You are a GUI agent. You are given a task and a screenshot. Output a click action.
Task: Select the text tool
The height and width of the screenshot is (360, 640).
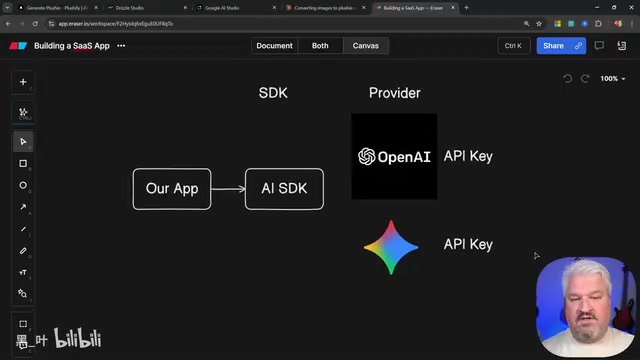point(23,272)
